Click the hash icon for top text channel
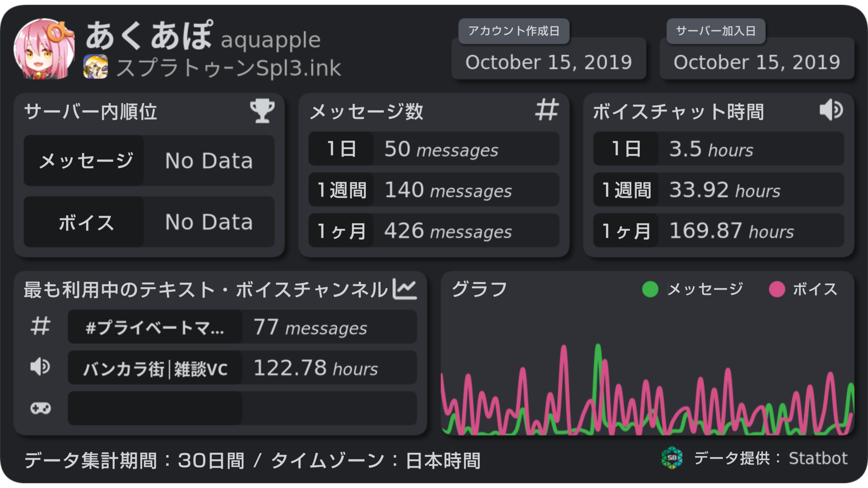Screen dimensions: 868x488 click(40, 326)
